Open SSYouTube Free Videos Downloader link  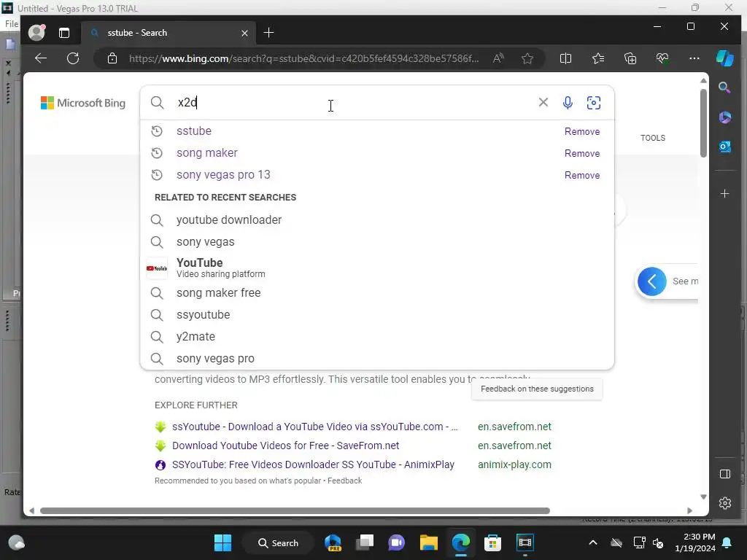tap(313, 464)
